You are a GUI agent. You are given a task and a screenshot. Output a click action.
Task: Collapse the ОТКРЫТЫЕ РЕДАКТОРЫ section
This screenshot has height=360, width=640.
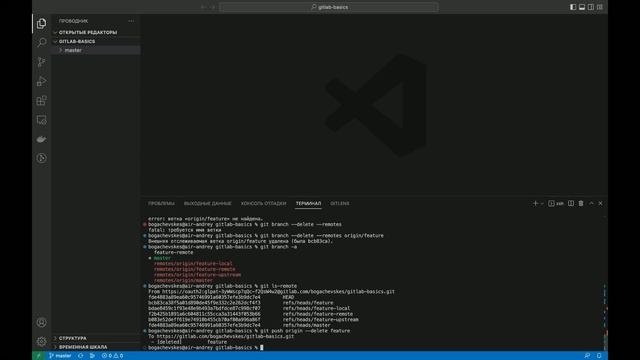(96, 32)
